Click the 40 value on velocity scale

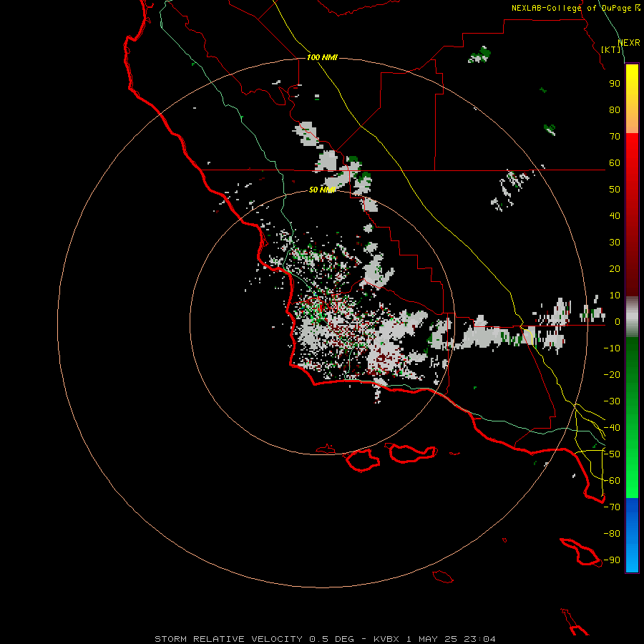tap(615, 216)
